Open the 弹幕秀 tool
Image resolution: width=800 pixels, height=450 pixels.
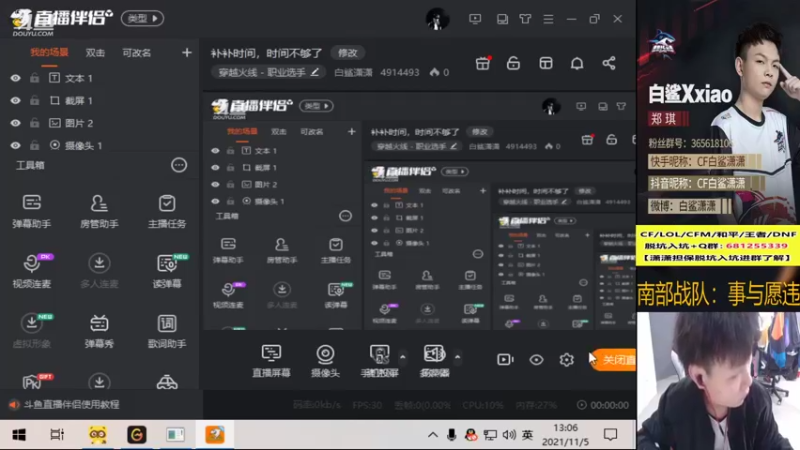99,331
